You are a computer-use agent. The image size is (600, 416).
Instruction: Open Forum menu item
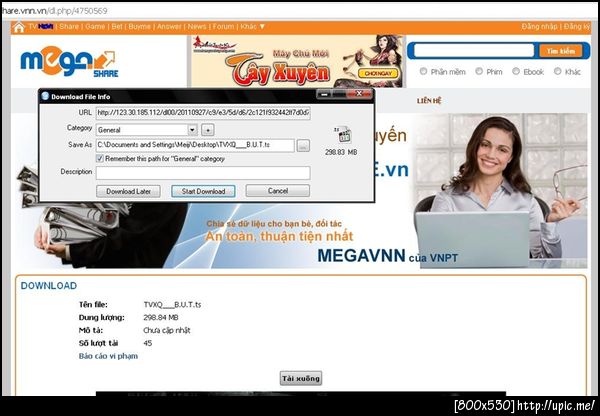(223, 26)
